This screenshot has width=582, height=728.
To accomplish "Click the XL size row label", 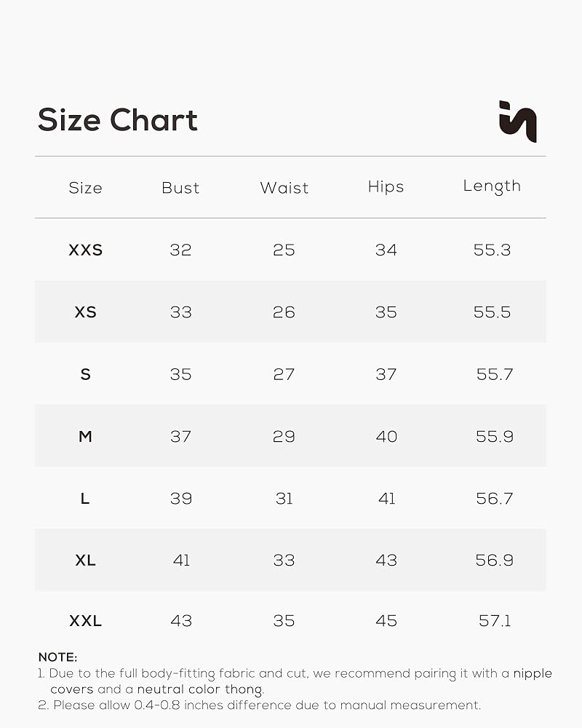I will (x=86, y=561).
